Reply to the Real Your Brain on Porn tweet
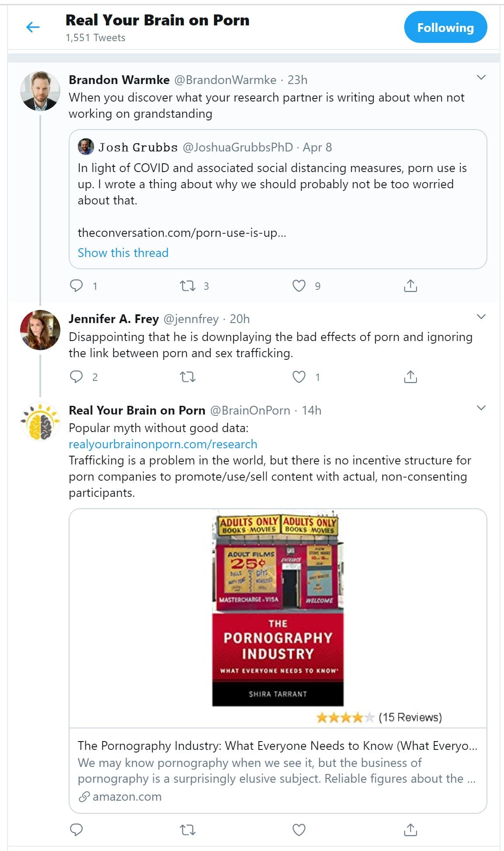The width and height of the screenshot is (504, 851). pos(77,830)
